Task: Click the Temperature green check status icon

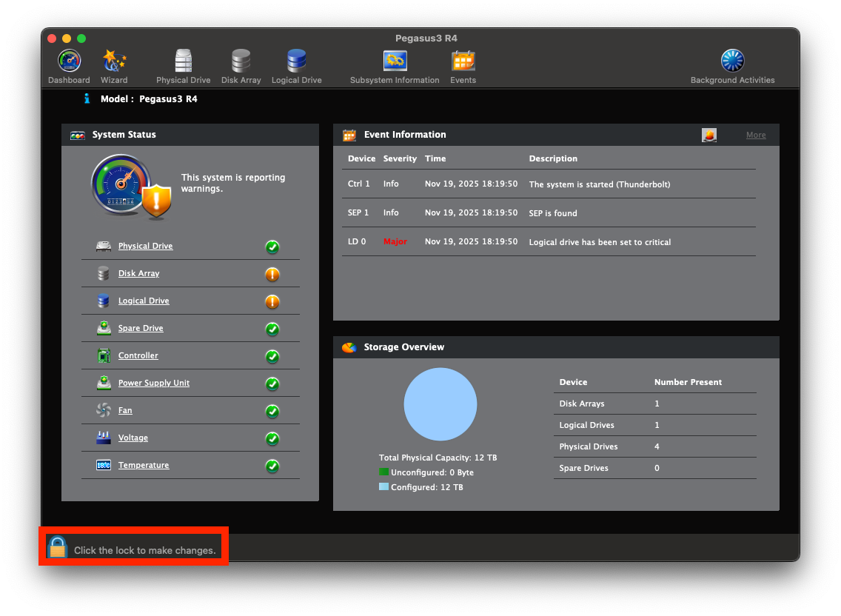Action: [x=272, y=466]
